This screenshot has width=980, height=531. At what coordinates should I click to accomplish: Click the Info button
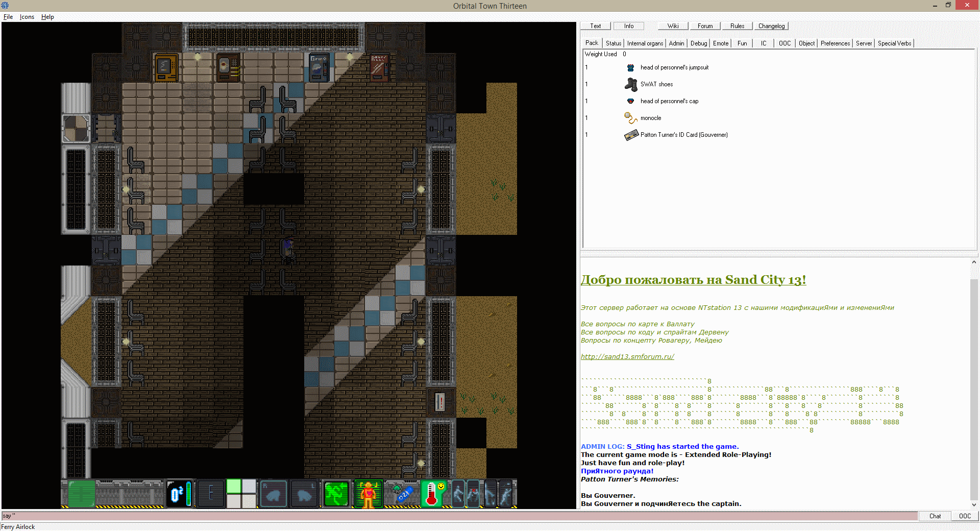coord(629,26)
